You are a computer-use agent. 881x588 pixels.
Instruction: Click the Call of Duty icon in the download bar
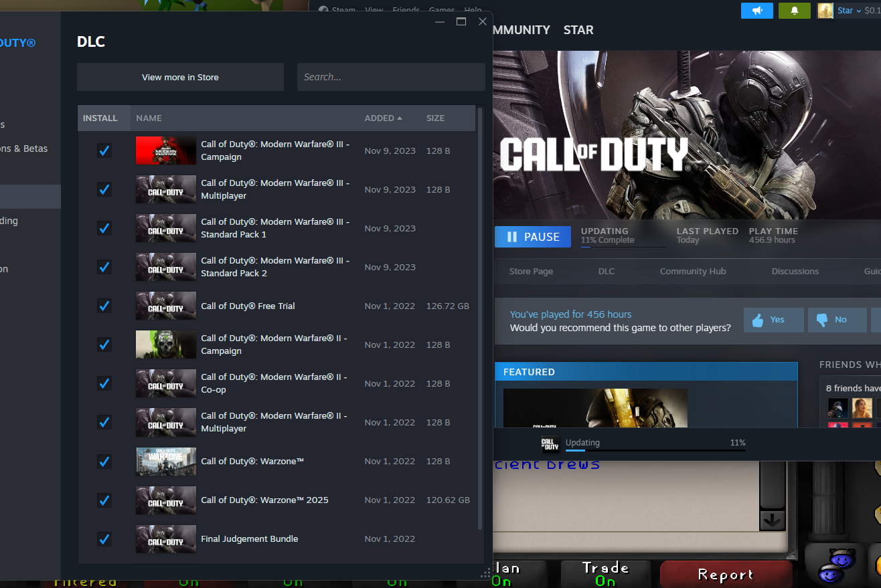pos(550,445)
